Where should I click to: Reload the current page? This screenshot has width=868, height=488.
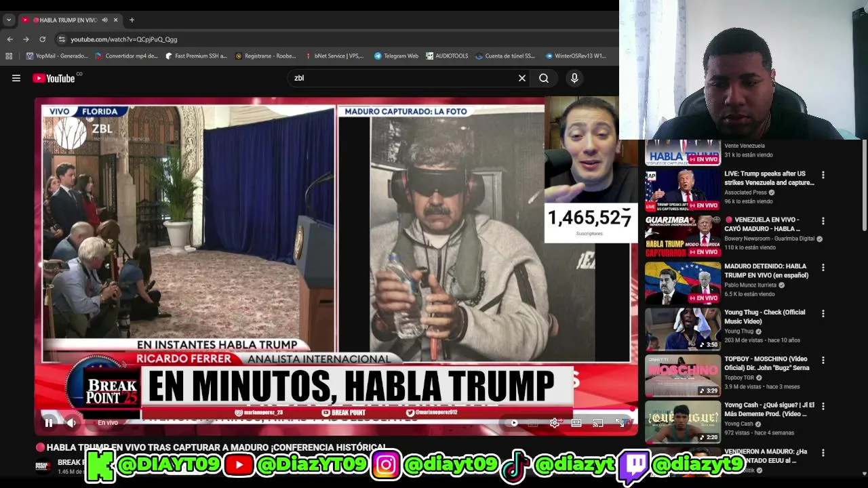42,39
